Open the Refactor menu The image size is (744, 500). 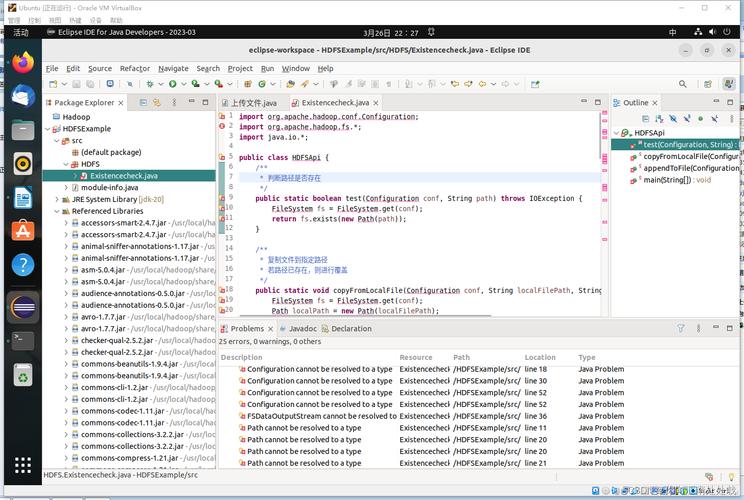click(134, 68)
